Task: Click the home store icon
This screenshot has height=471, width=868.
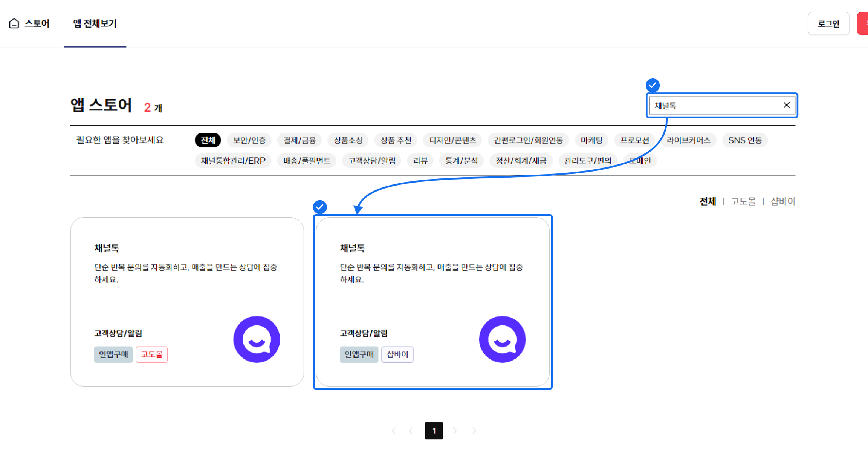Action: pos(14,23)
